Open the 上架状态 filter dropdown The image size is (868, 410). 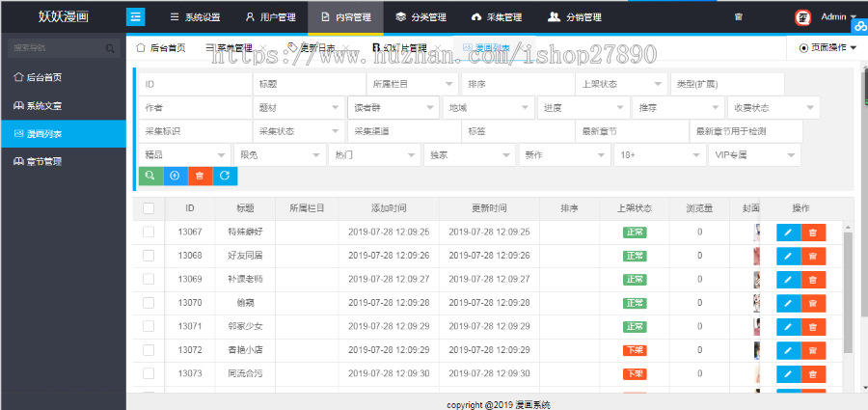(621, 84)
